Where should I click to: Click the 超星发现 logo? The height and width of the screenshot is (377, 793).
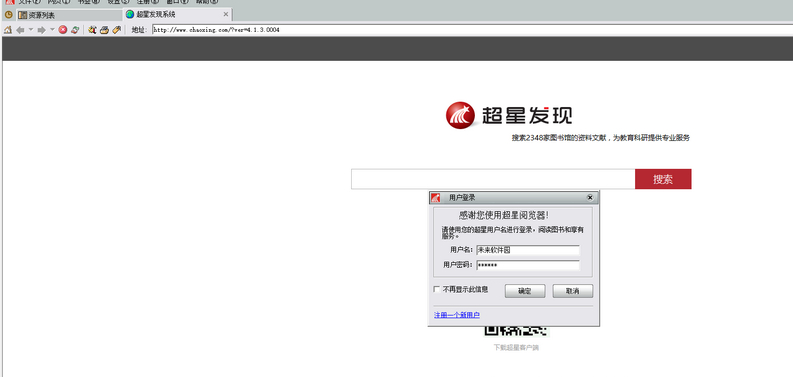509,115
